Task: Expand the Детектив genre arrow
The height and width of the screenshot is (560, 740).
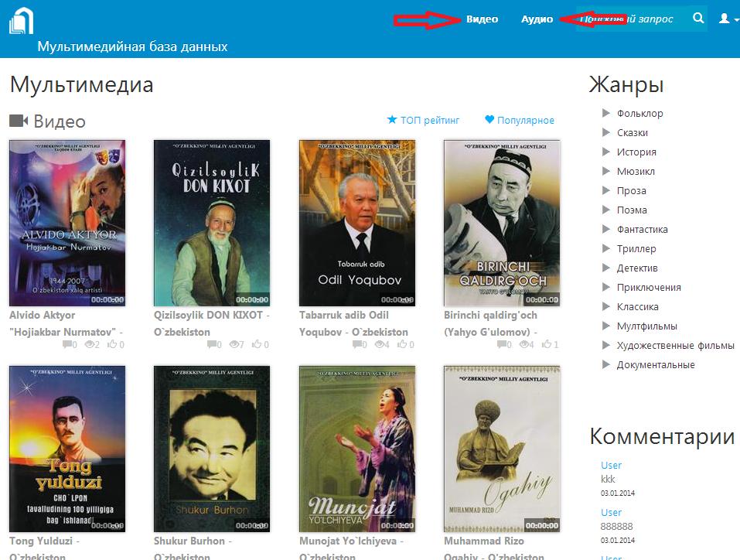Action: (606, 268)
